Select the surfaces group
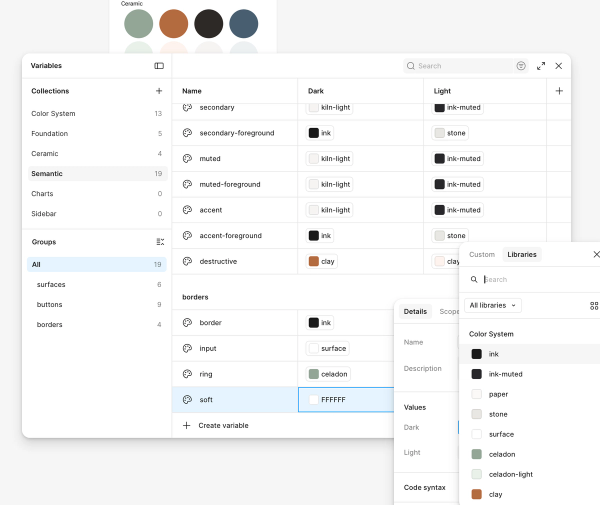Screen dimensions: 600x505 click(97, 284)
